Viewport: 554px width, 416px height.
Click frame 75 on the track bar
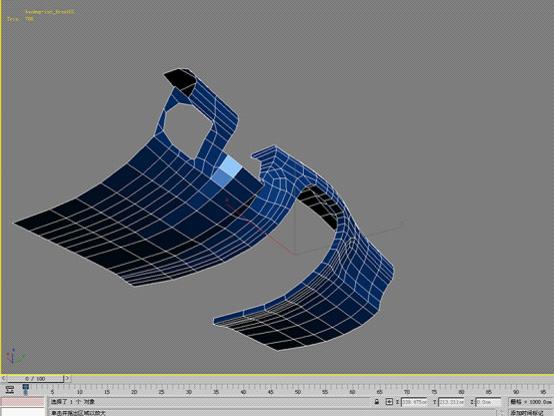(434, 392)
